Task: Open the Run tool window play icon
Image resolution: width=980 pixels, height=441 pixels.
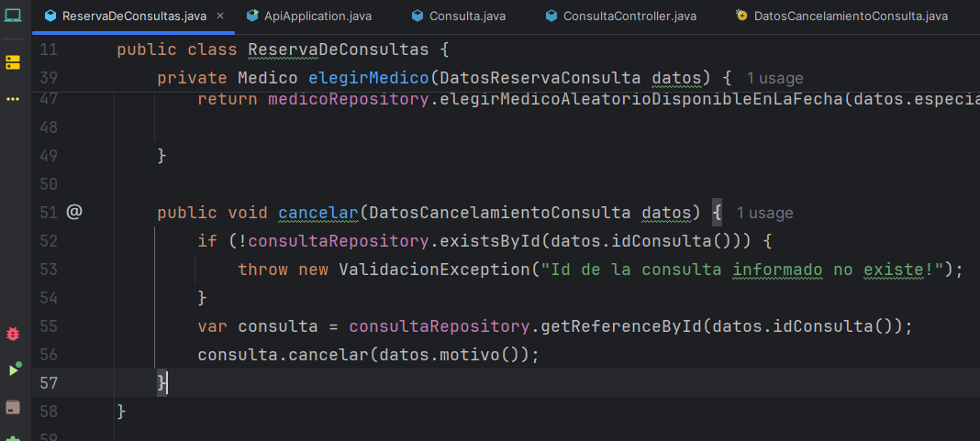Action: [x=14, y=369]
